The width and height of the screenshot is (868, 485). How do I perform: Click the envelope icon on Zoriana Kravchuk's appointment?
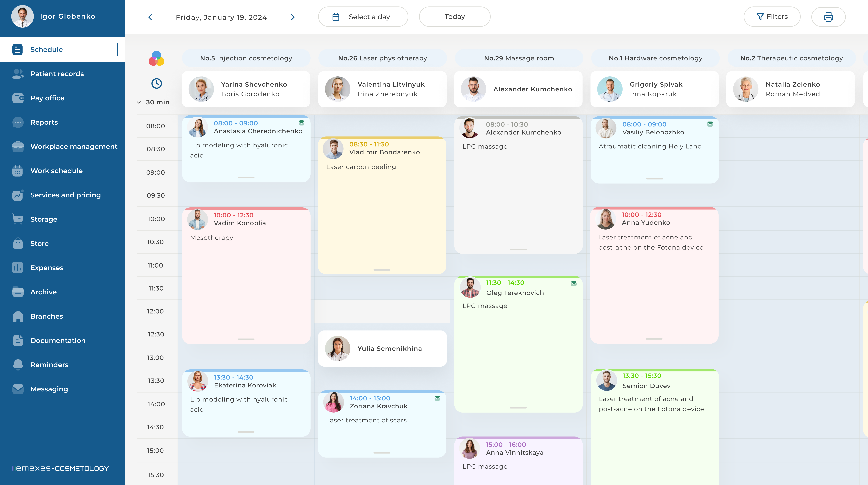coord(437,398)
